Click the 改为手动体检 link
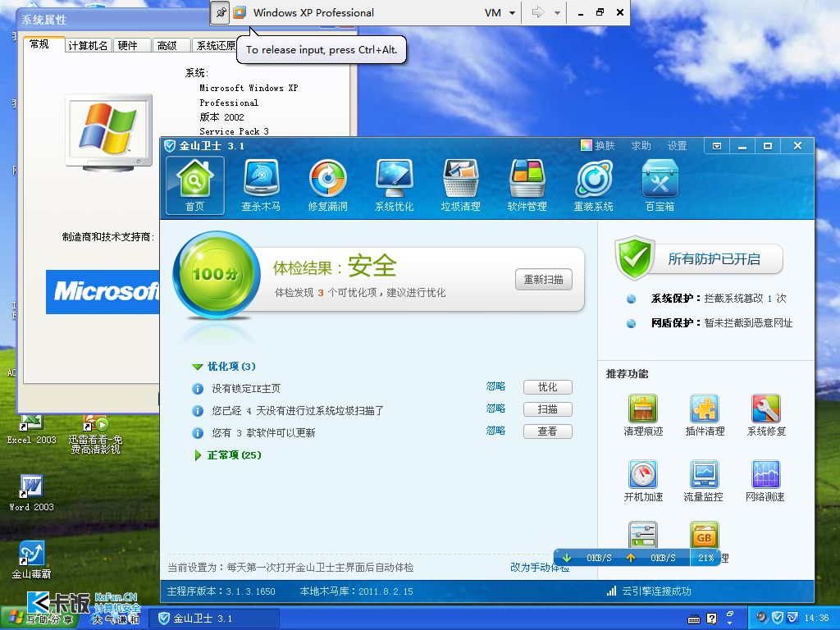Image resolution: width=840 pixels, height=630 pixels. click(x=540, y=568)
